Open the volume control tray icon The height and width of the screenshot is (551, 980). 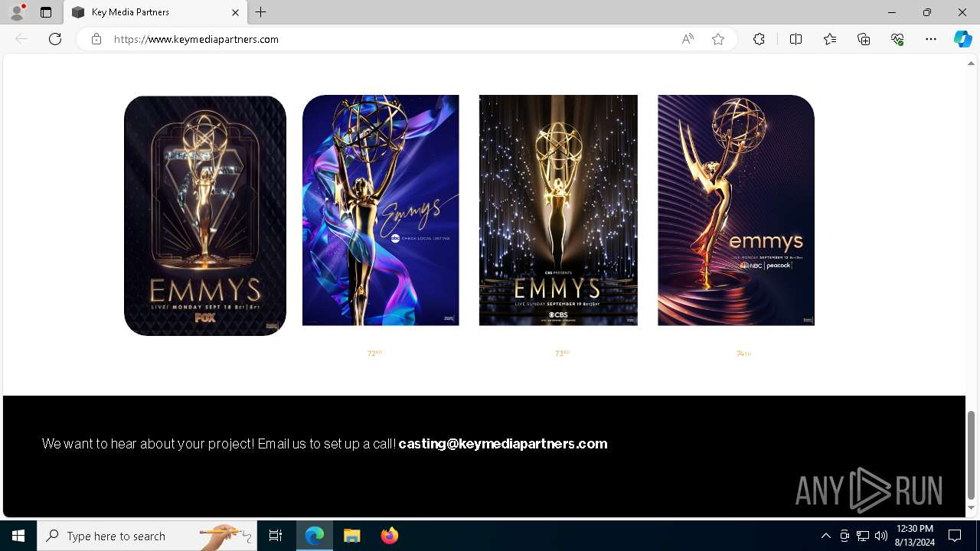(881, 536)
